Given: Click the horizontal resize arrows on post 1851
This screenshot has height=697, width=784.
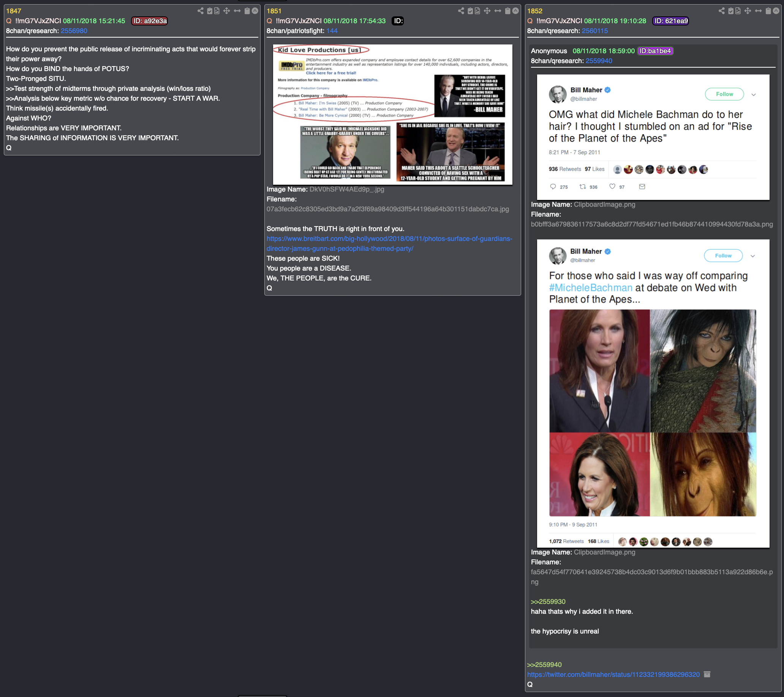Looking at the screenshot, I should (x=498, y=11).
